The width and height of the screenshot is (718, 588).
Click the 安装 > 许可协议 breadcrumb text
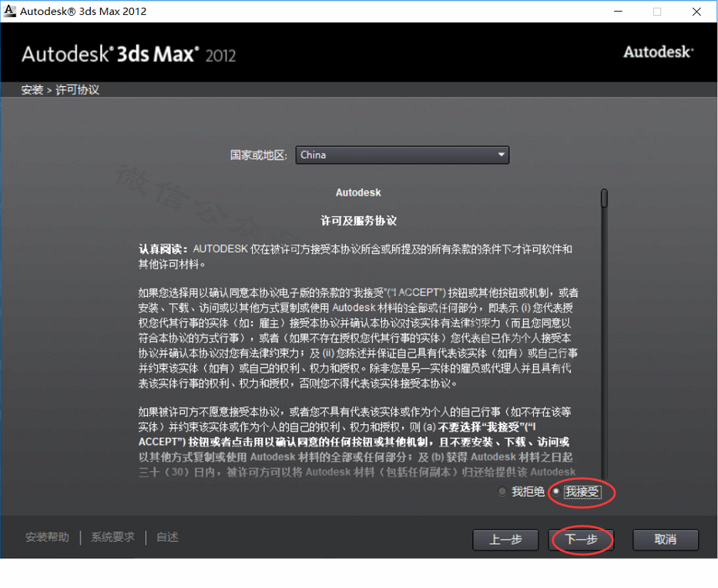[x=60, y=90]
